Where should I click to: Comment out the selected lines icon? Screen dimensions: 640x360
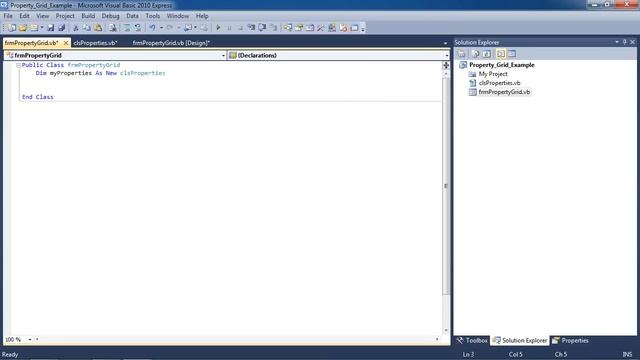[127, 28]
